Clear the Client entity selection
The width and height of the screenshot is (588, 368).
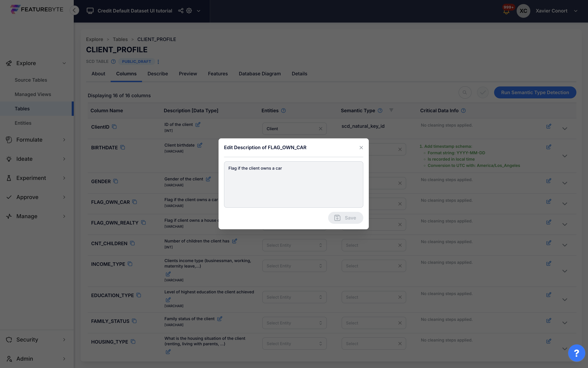point(320,129)
